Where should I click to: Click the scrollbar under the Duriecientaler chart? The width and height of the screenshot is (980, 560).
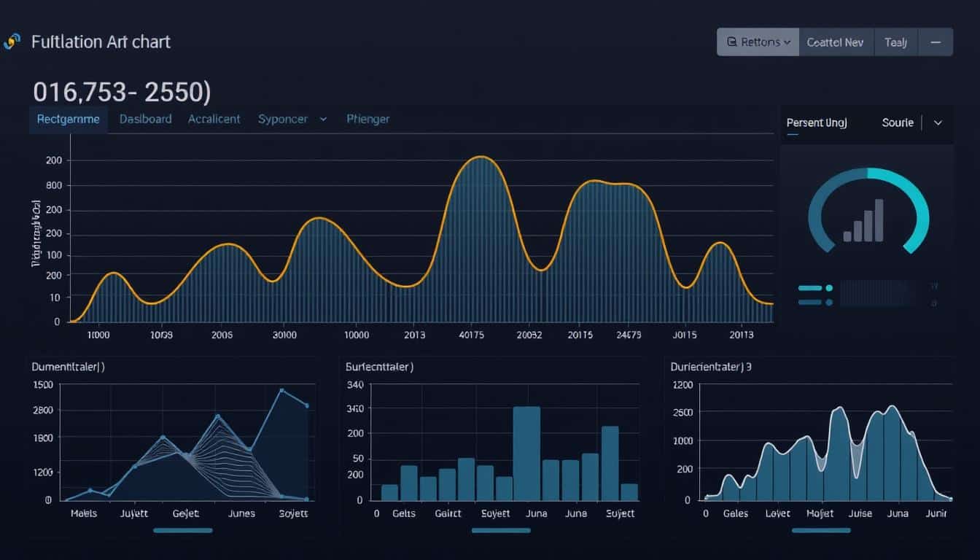[821, 530]
